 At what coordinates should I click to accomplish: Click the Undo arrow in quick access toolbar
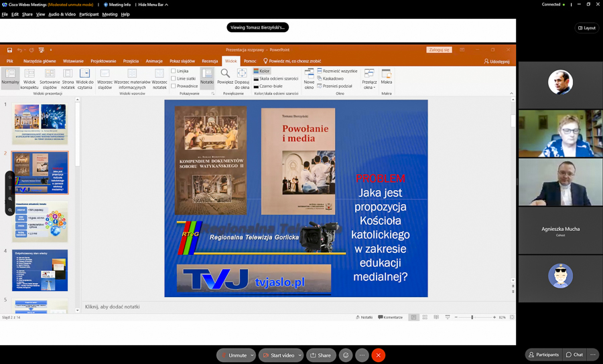[19, 50]
